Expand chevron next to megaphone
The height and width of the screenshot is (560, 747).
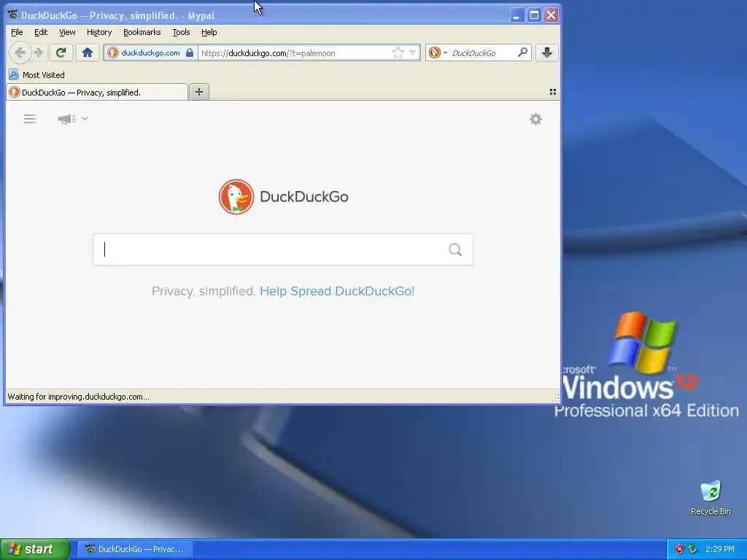pos(85,118)
